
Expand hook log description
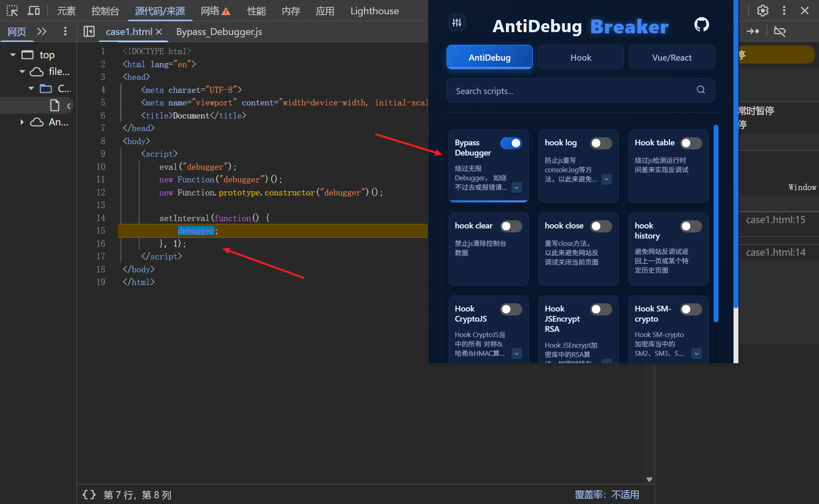[x=607, y=179]
